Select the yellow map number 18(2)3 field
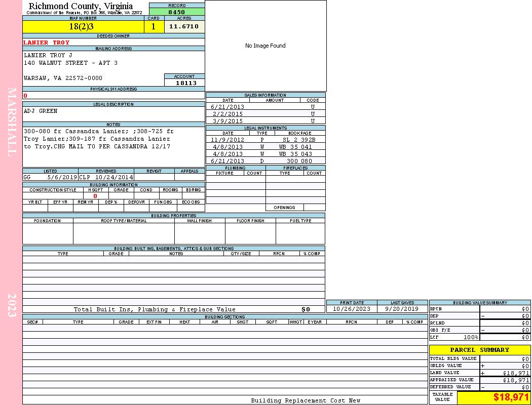532x405 pixels. (83, 27)
